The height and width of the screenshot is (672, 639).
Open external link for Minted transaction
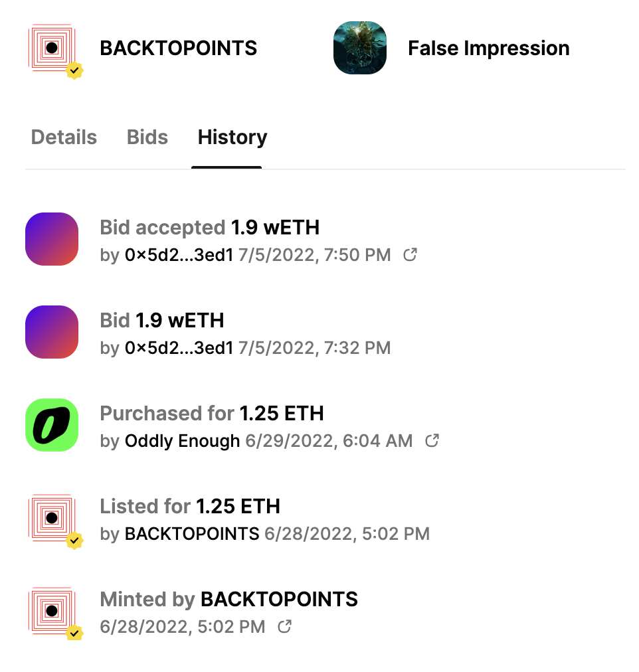tap(284, 626)
